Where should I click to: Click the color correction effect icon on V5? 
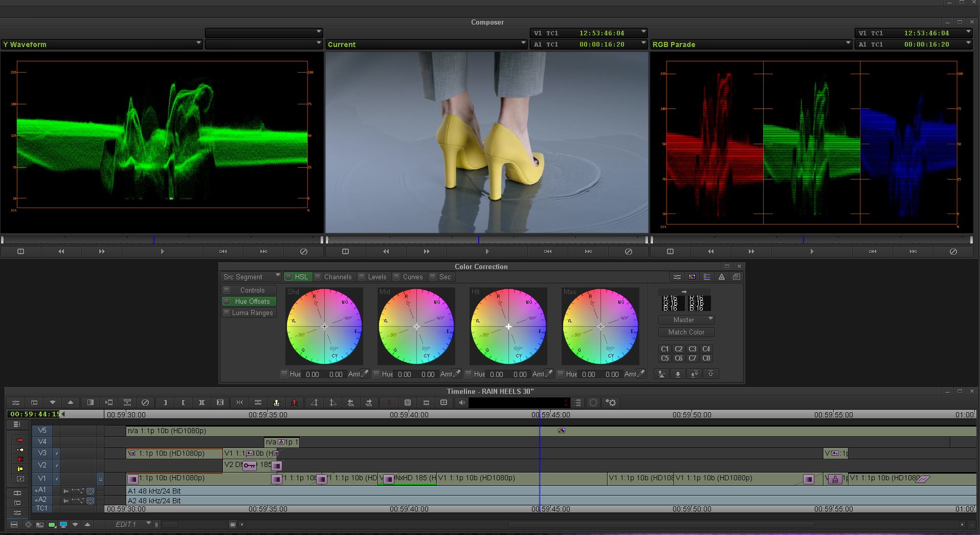pyautogui.click(x=562, y=431)
